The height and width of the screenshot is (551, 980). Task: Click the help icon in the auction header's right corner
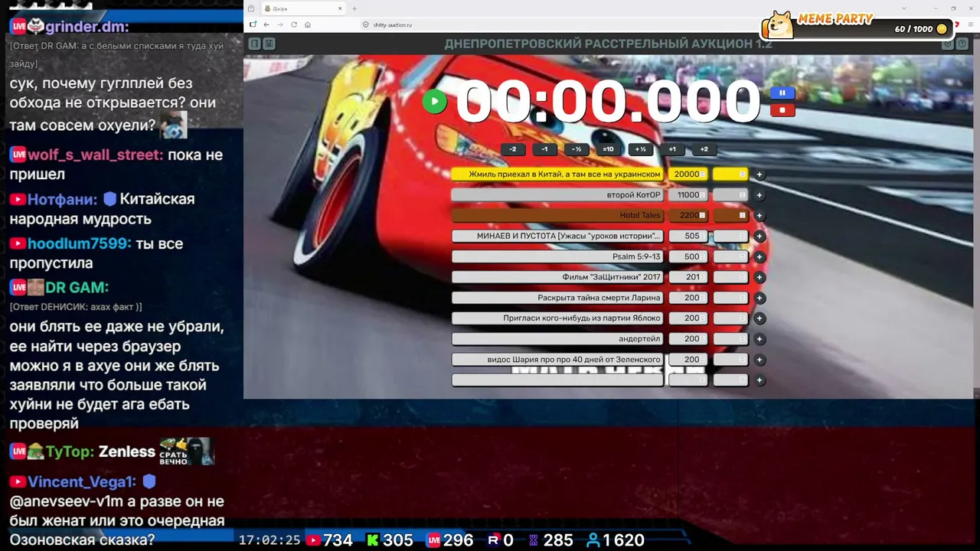tap(962, 44)
